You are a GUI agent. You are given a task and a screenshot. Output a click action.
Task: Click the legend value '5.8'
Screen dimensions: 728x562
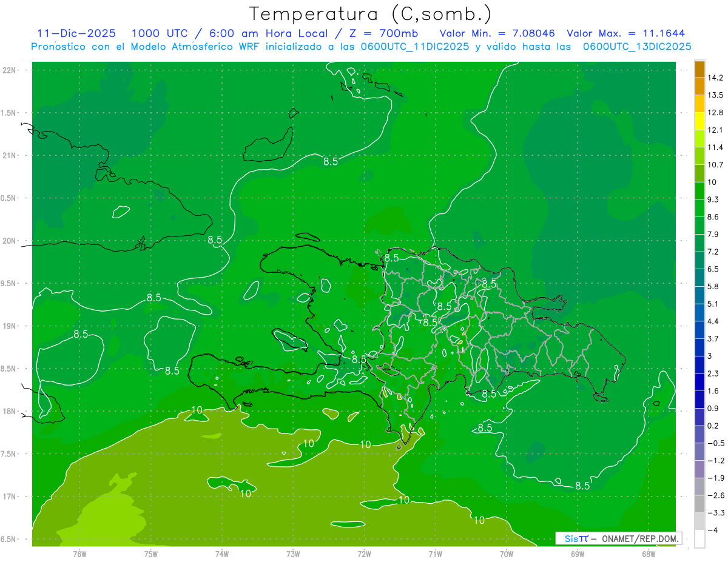pyautogui.click(x=713, y=287)
